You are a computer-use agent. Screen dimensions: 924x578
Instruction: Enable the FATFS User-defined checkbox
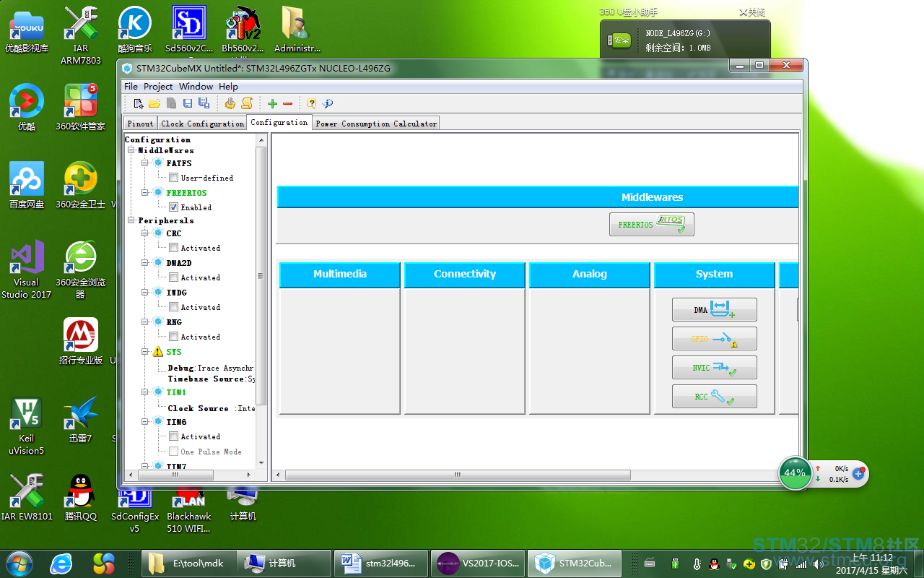[x=173, y=177]
